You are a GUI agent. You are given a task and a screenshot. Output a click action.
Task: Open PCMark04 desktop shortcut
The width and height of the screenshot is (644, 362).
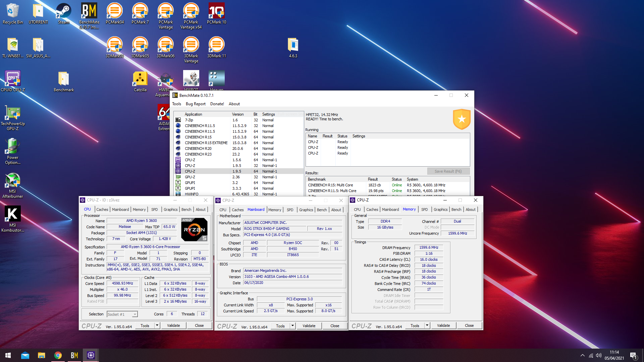tap(115, 13)
